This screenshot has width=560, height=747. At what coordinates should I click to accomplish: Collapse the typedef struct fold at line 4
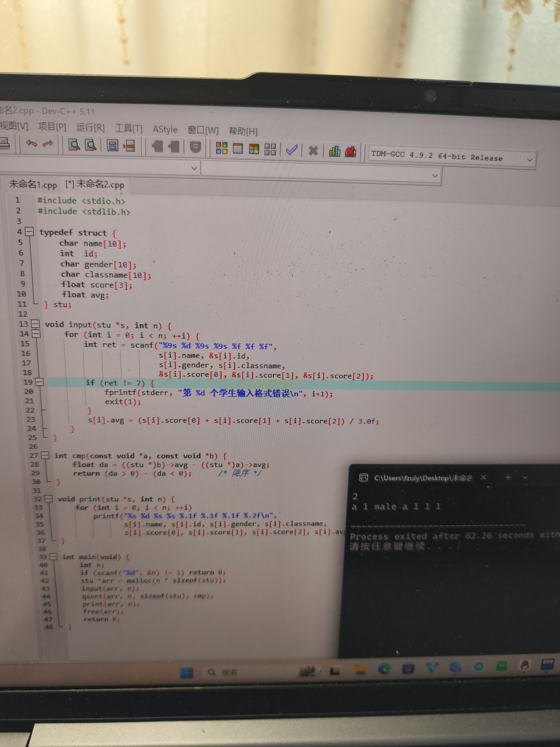coord(30,232)
